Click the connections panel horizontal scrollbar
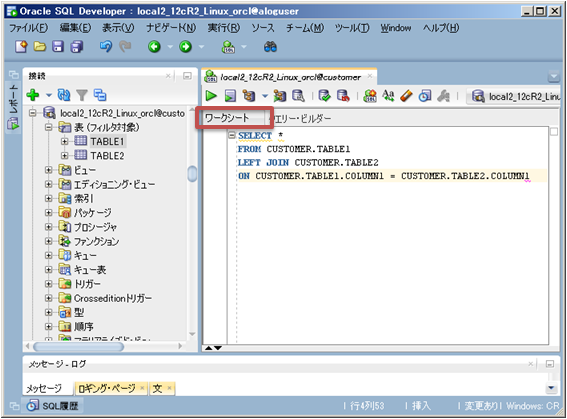The height and width of the screenshot is (419, 567). pyautogui.click(x=78, y=346)
